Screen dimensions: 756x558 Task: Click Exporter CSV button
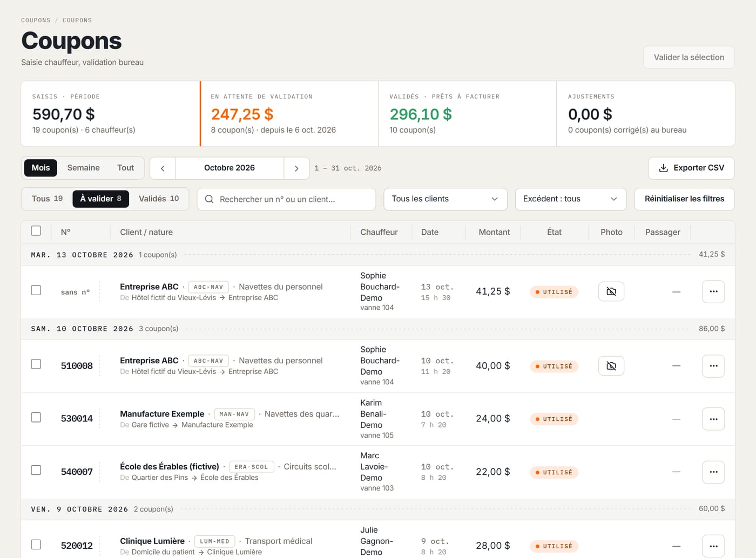(691, 168)
